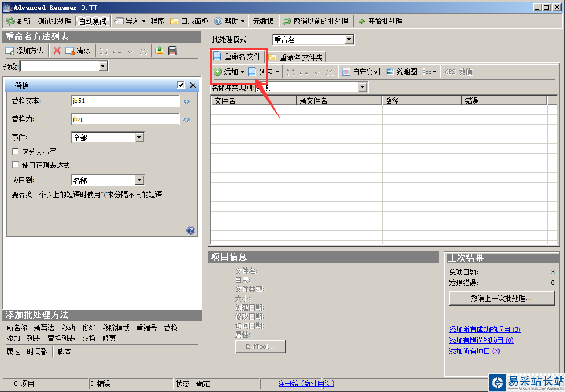Click move method to bottom icon
Screen dimensions: 565x392
tap(143, 51)
